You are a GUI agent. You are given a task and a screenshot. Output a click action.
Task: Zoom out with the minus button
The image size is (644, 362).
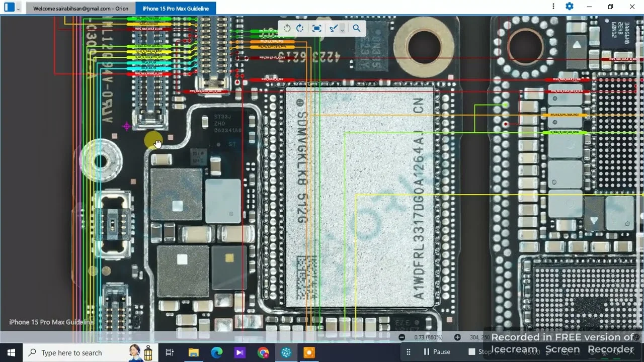pos(401,337)
